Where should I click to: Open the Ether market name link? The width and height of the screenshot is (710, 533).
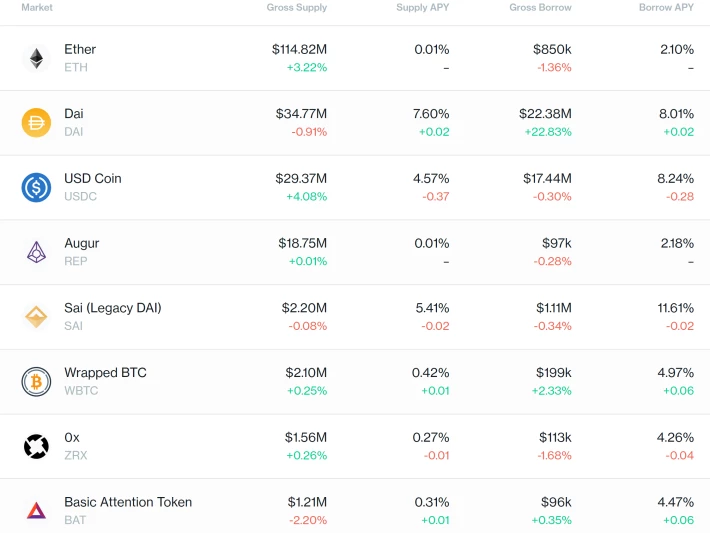click(x=80, y=49)
